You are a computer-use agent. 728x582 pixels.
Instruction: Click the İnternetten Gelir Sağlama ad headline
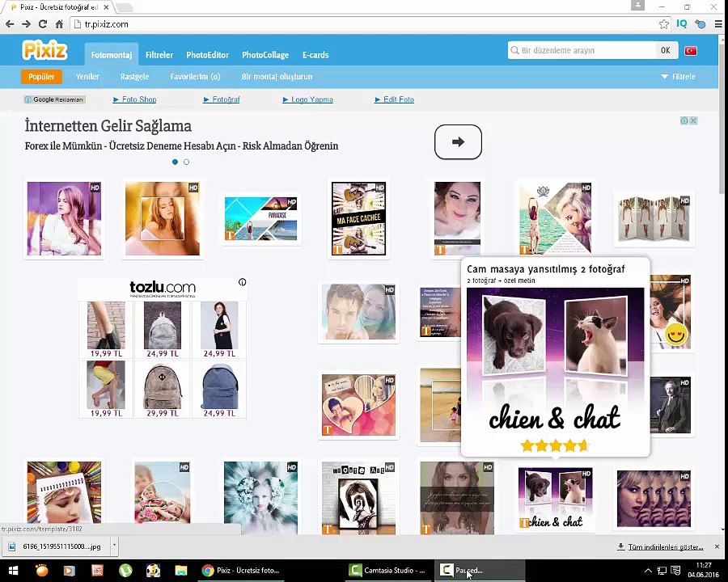point(108,126)
